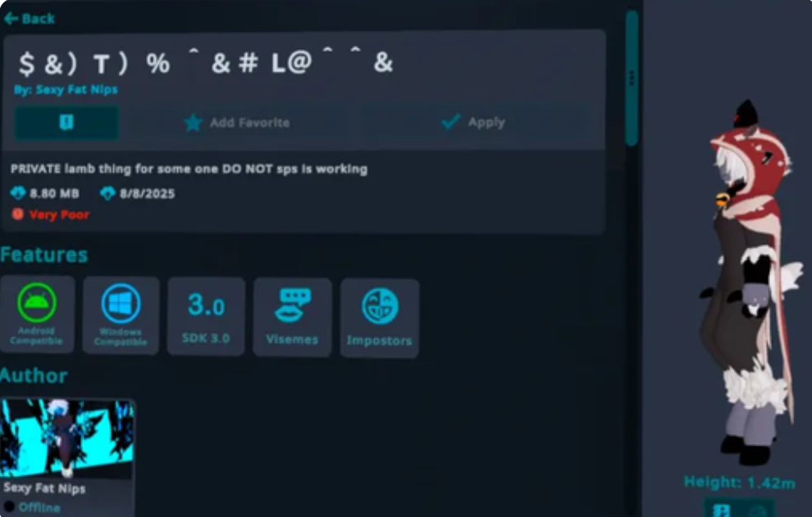
Task: Click the Add Favorite star button
Action: (x=237, y=123)
